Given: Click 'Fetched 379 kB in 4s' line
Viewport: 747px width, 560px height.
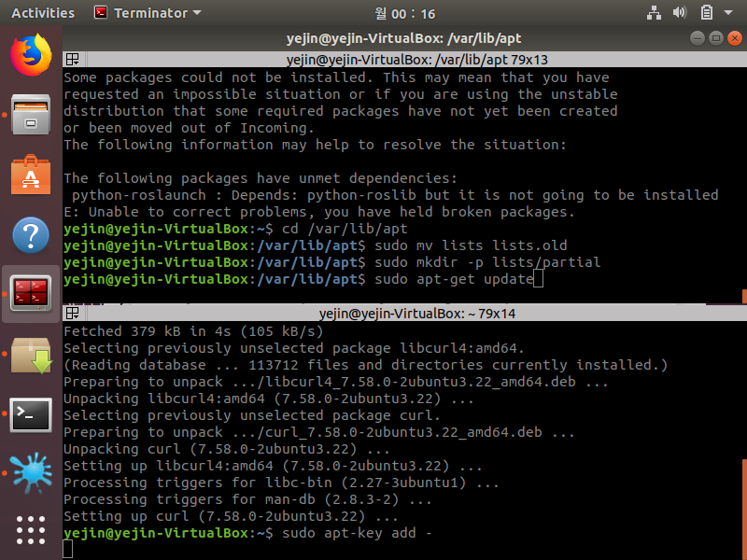Looking at the screenshot, I should click(x=193, y=331).
